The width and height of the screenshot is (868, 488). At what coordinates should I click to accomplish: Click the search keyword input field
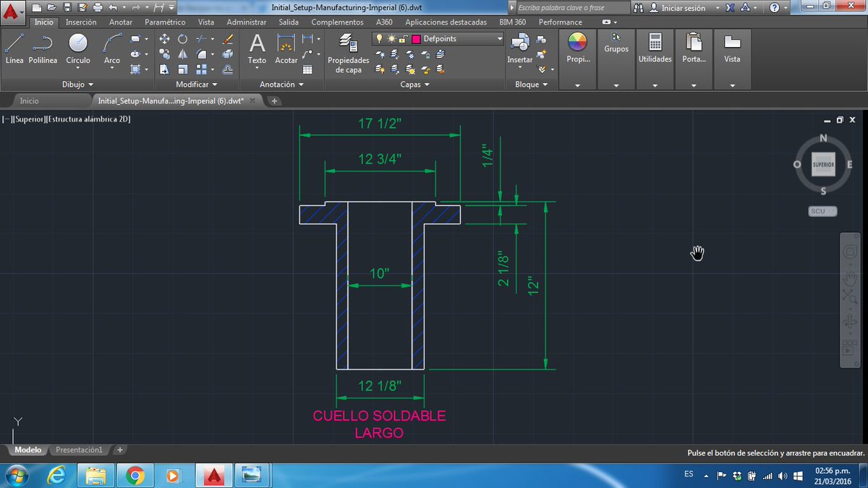coord(571,7)
